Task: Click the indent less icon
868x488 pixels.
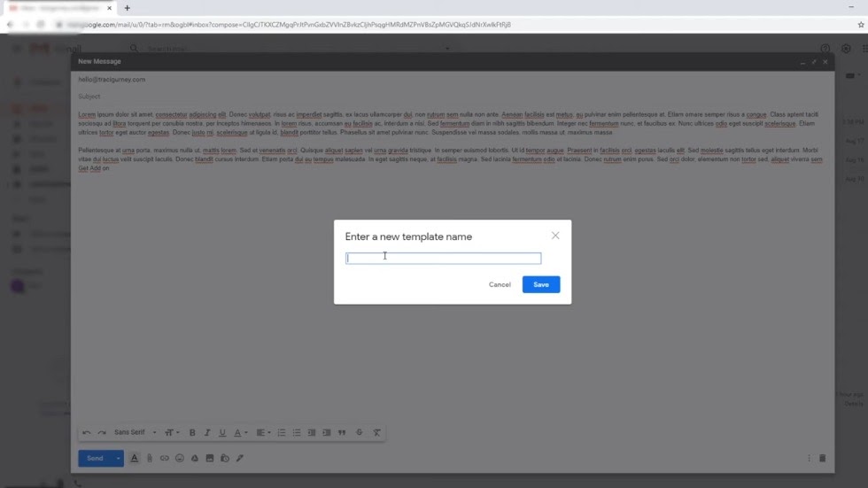Action: (x=312, y=433)
